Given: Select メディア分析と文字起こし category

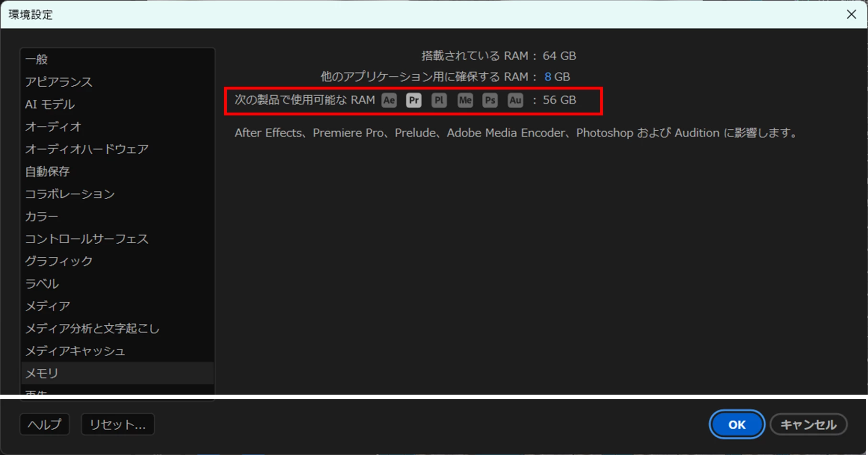Looking at the screenshot, I should (x=117, y=329).
